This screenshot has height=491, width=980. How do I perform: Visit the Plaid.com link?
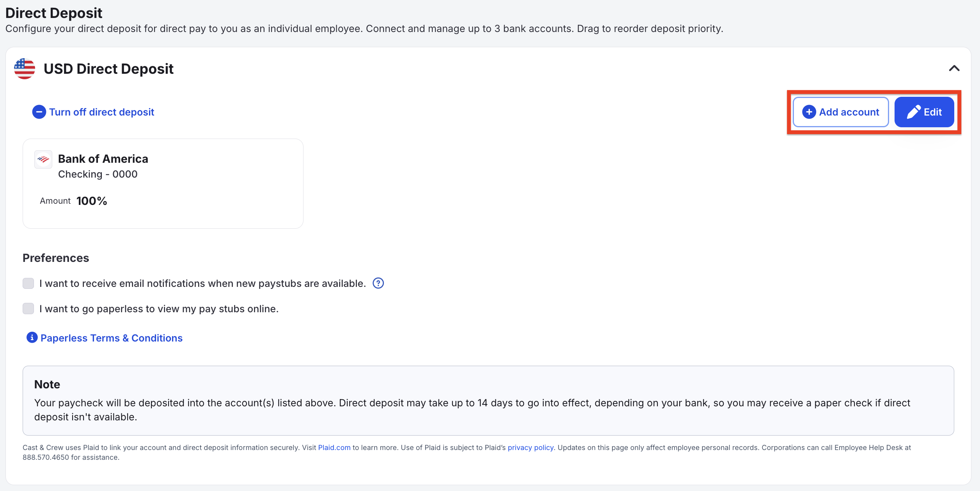click(334, 448)
